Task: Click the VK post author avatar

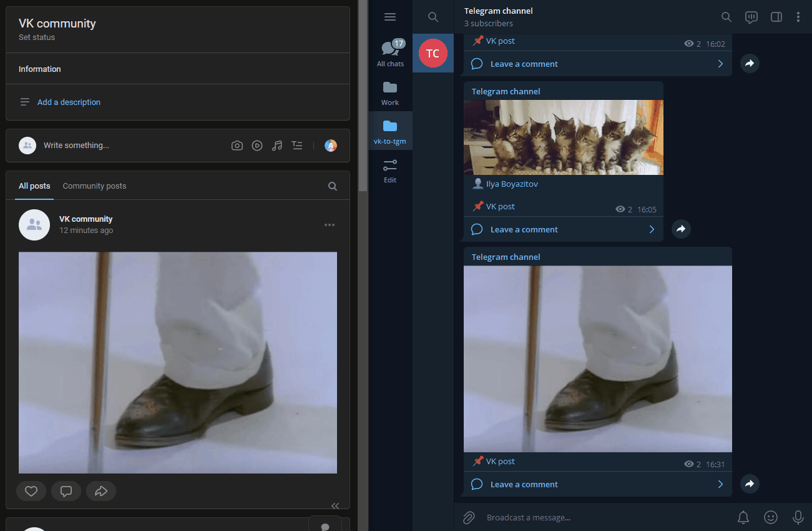Action: pyautogui.click(x=34, y=225)
